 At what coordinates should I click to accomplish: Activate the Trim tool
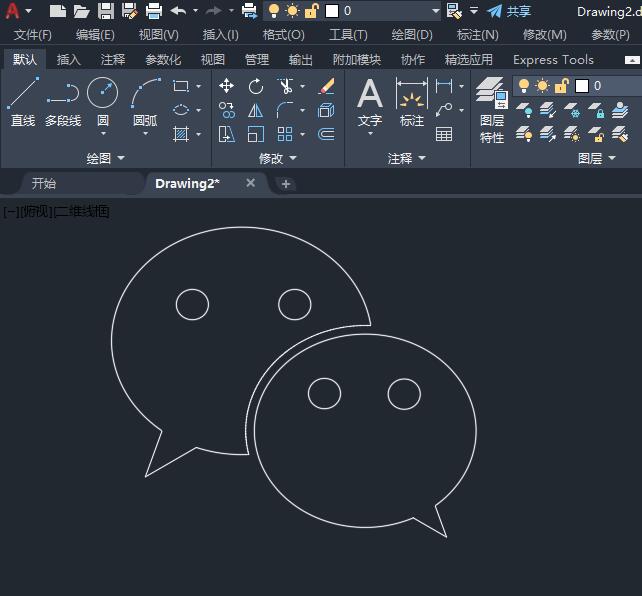(285, 86)
